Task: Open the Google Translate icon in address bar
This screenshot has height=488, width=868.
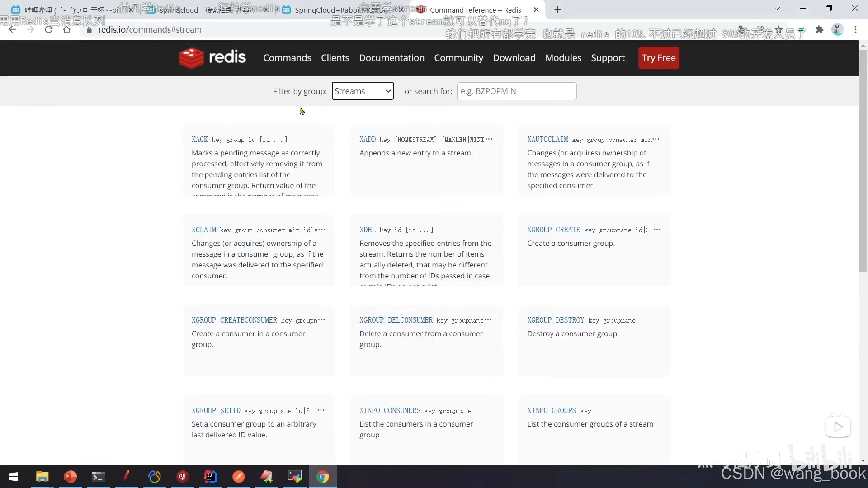Action: (x=742, y=30)
